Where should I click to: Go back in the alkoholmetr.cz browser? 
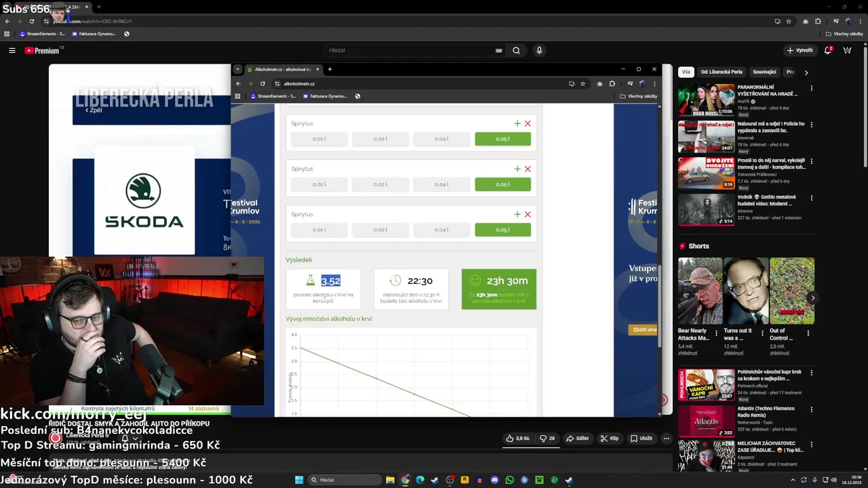(238, 83)
